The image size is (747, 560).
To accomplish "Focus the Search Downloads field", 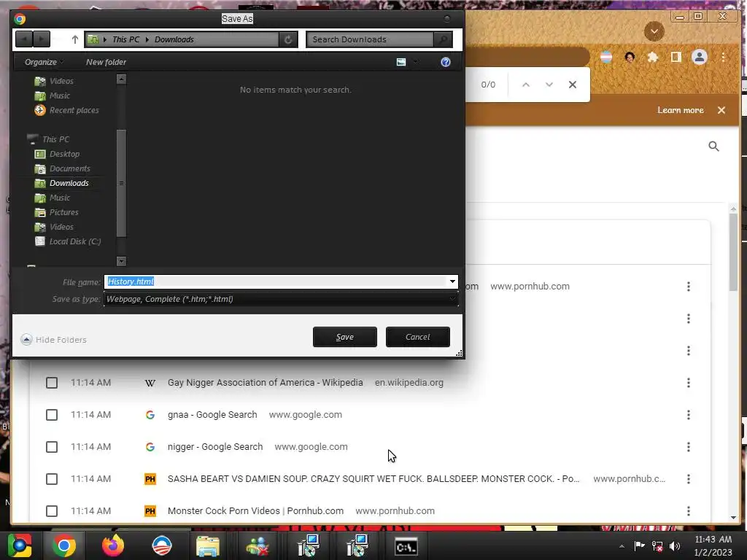I will pyautogui.click(x=370, y=39).
